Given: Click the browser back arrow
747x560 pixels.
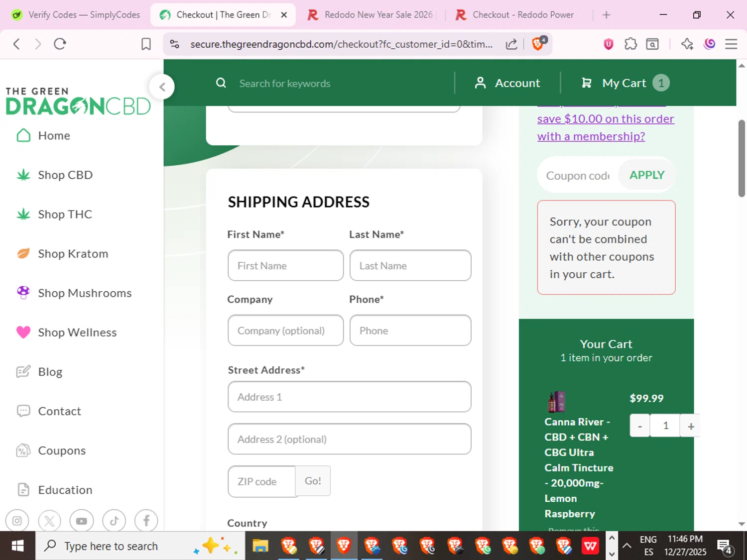Looking at the screenshot, I should tap(16, 44).
